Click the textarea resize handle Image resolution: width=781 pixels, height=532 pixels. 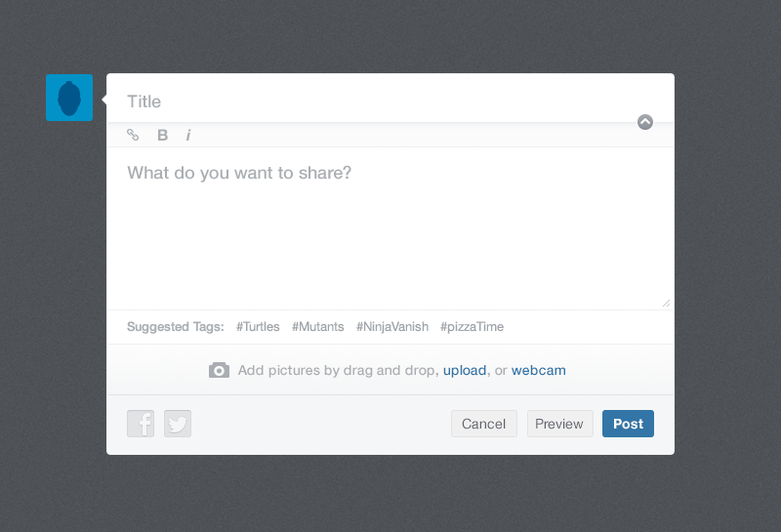coord(666,303)
